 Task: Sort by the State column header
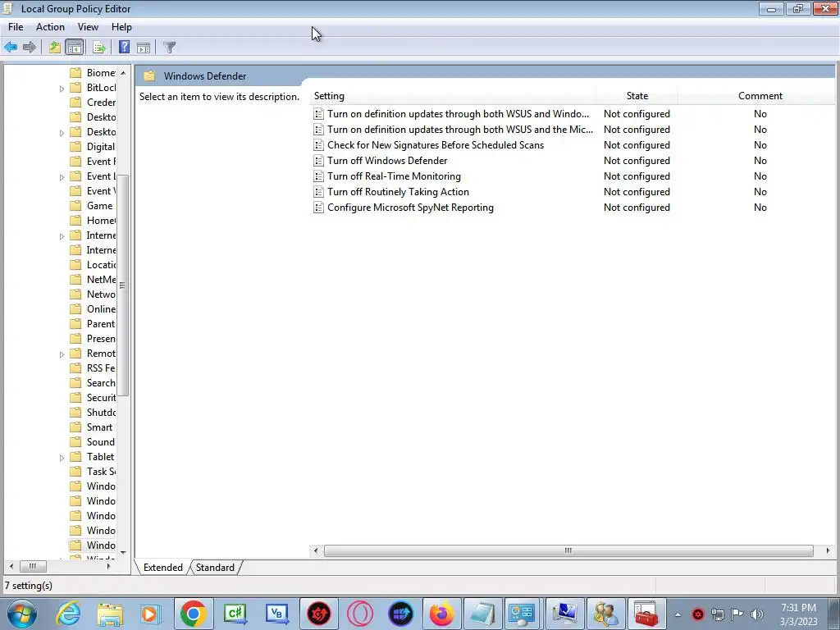637,96
